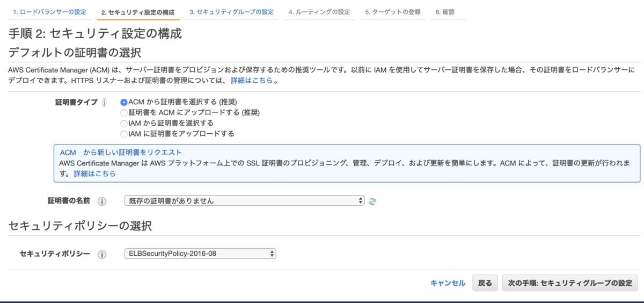Viewport: 644px width, 303px height.
Task: Open 詳細はこちら link in HTTPS listener description
Action: coord(252,81)
